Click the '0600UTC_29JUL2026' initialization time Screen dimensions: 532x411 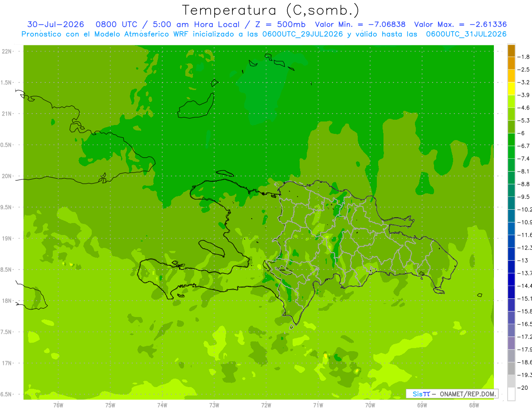point(303,34)
